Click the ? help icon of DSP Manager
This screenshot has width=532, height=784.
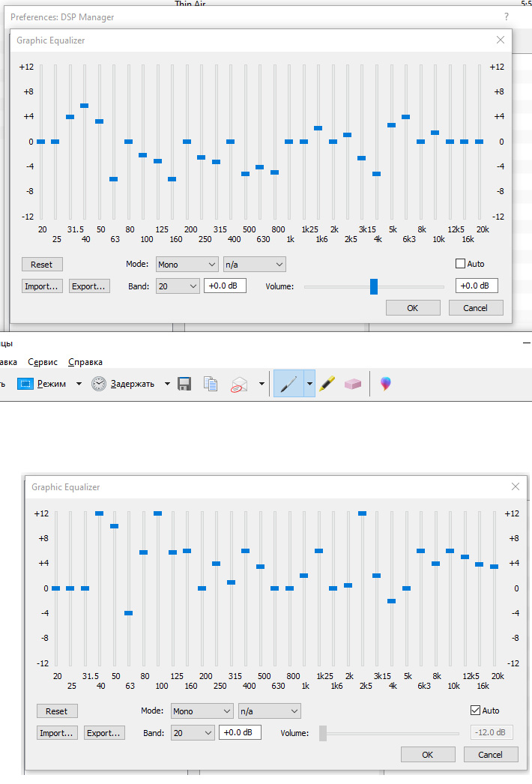507,16
